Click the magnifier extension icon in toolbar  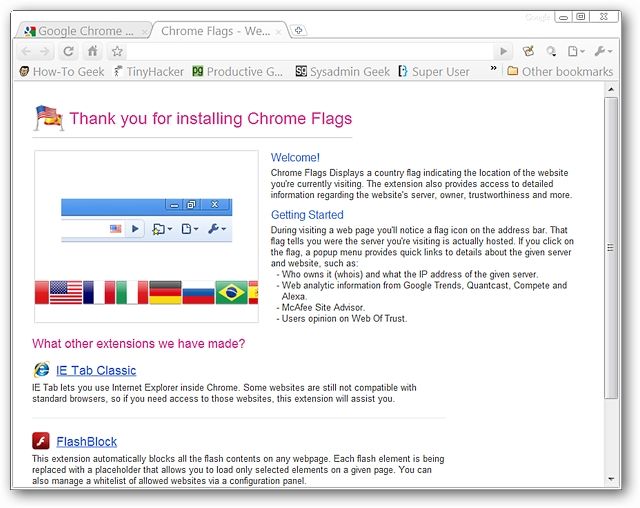(551, 51)
